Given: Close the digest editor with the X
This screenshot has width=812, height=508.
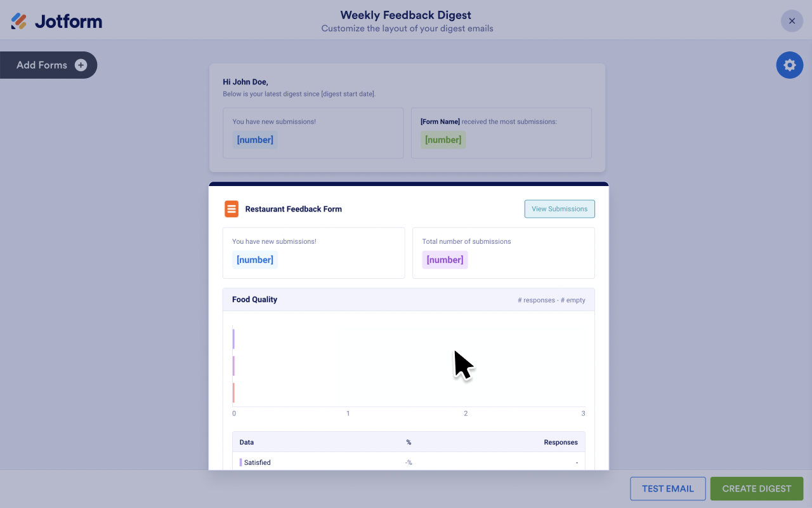Looking at the screenshot, I should 792,21.
